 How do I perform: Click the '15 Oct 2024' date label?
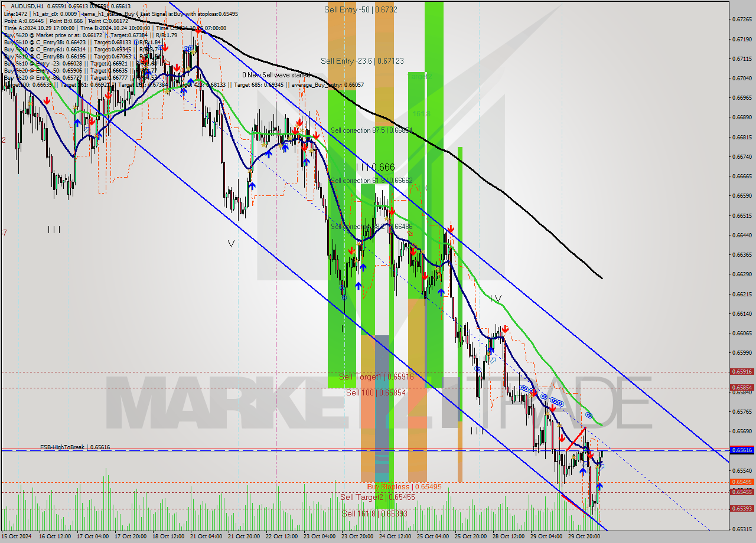[x=15, y=537]
